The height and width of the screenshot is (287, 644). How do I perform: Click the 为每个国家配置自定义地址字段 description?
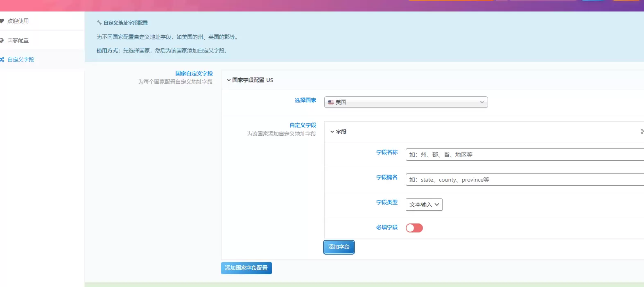[x=175, y=82]
